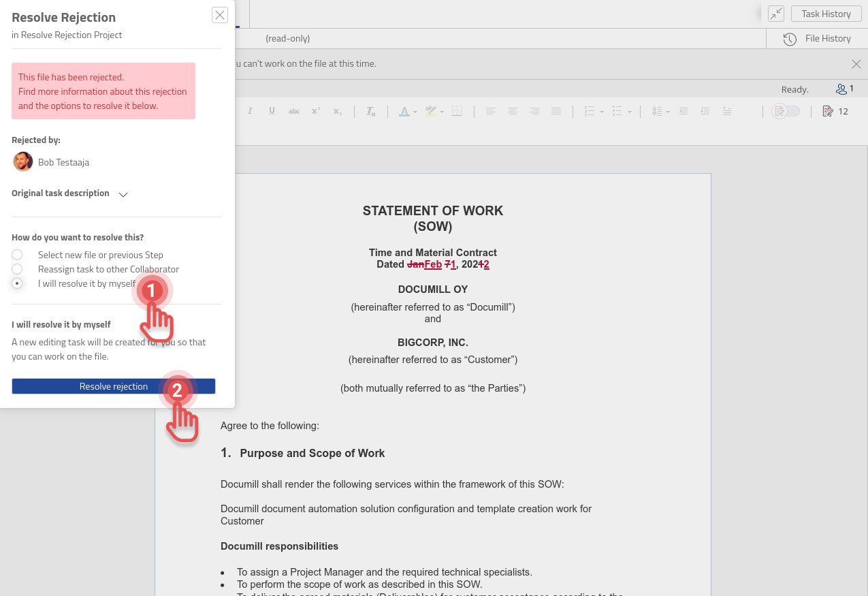
Task: Open the File History panel
Action: [x=818, y=39]
